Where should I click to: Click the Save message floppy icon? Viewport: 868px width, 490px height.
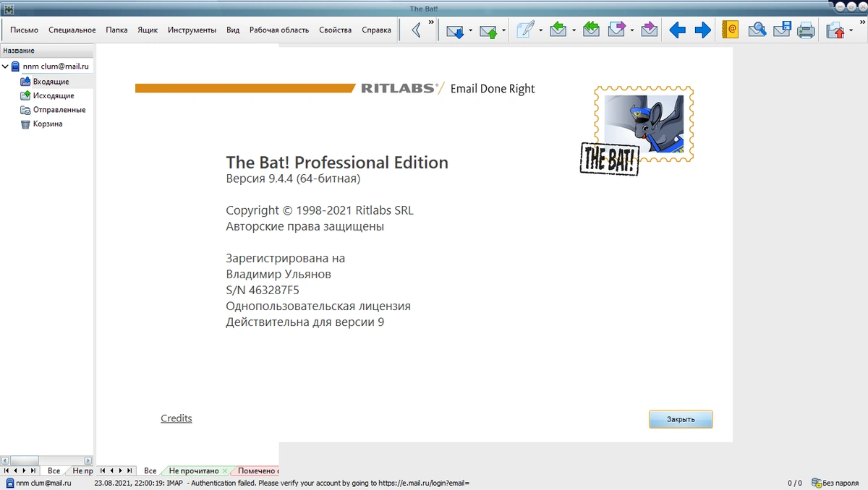pyautogui.click(x=781, y=30)
